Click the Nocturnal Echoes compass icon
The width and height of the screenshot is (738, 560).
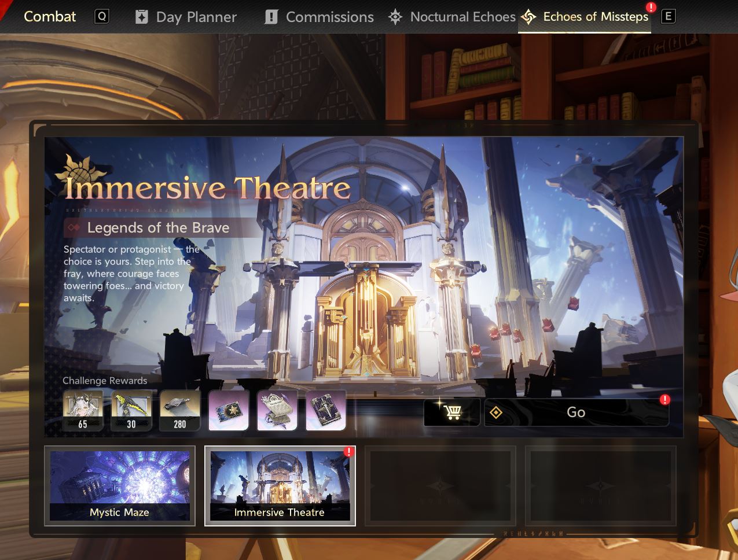395,17
